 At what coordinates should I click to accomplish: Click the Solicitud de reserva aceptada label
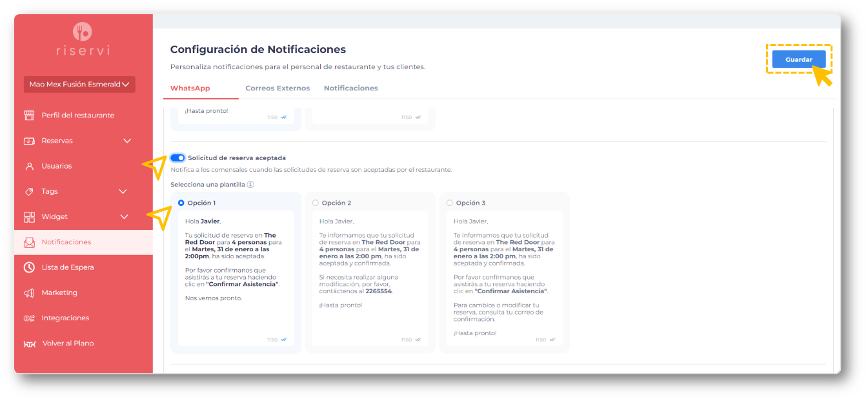[237, 158]
